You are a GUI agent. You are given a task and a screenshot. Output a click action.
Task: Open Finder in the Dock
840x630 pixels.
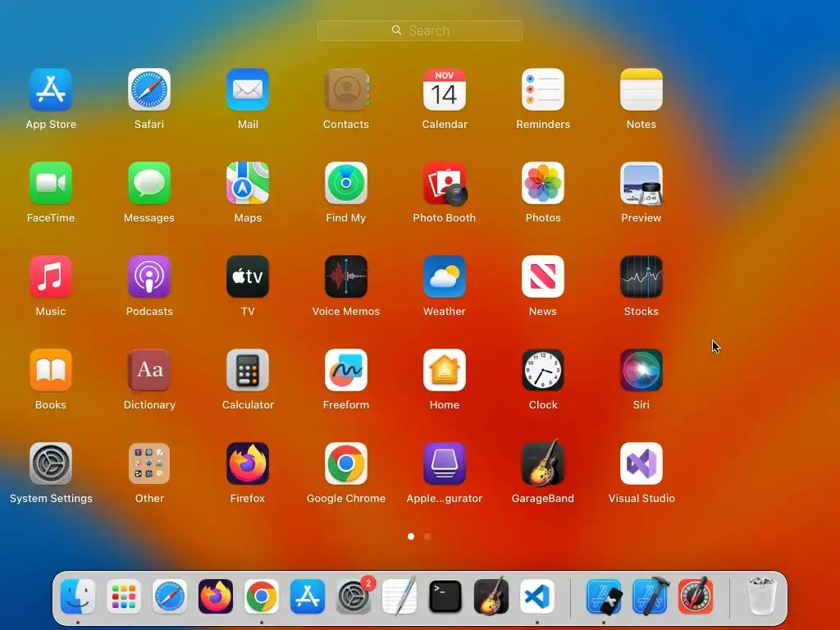pyautogui.click(x=78, y=596)
